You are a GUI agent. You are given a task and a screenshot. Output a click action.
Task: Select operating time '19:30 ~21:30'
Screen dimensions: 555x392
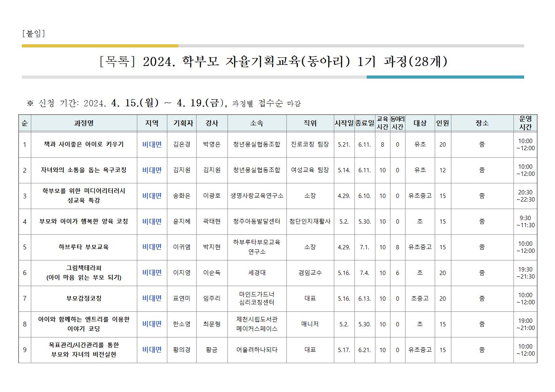click(525, 273)
